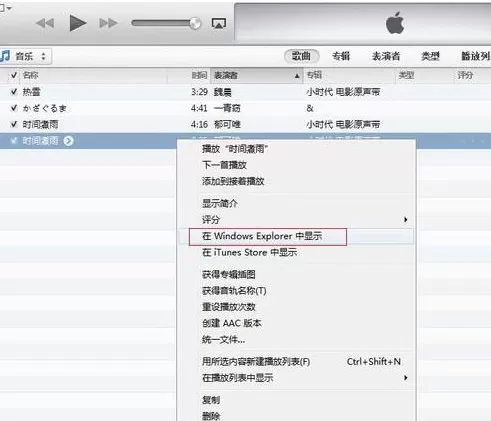Select the song title 热雪
The width and height of the screenshot is (491, 421).
pos(31,92)
